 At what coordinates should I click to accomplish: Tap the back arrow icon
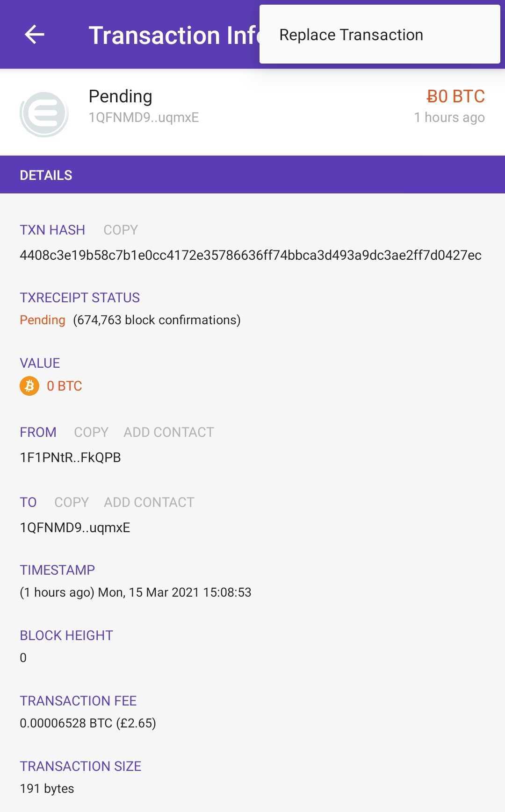point(35,34)
